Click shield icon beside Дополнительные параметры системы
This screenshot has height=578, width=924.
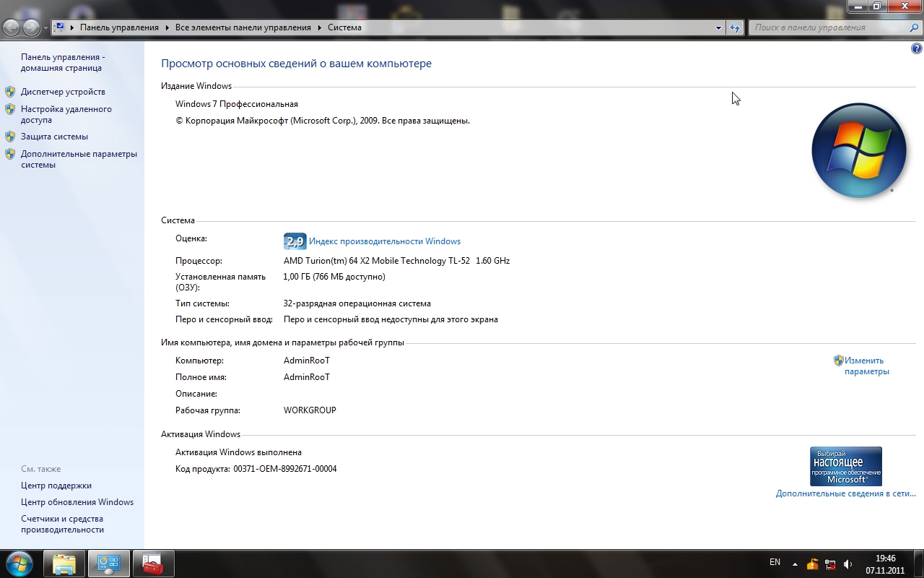click(10, 154)
